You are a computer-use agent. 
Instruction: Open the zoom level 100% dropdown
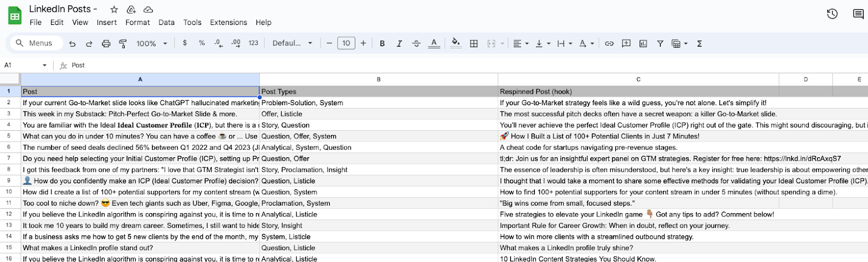pos(152,43)
